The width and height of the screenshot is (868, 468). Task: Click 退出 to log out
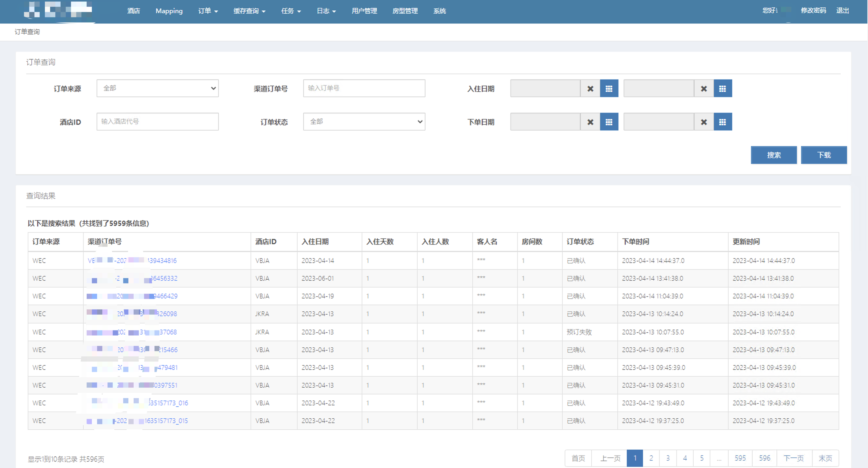(x=842, y=10)
